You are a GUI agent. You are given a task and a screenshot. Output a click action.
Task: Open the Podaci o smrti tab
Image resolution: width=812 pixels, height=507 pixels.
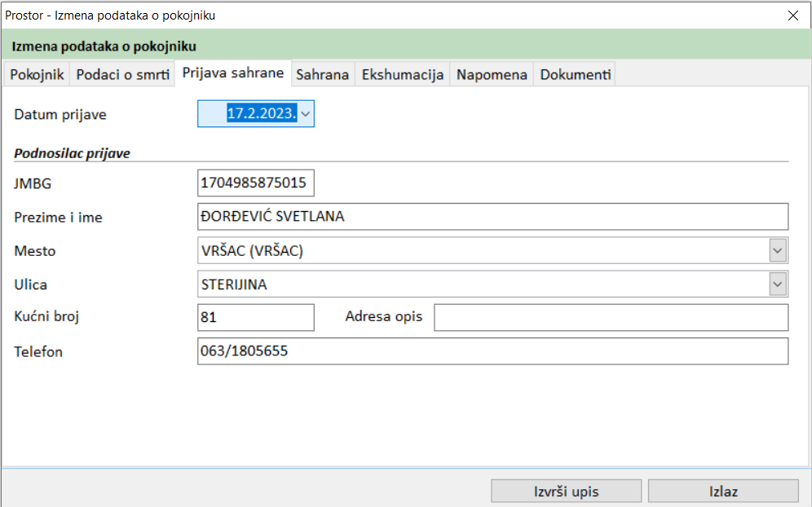pos(122,75)
